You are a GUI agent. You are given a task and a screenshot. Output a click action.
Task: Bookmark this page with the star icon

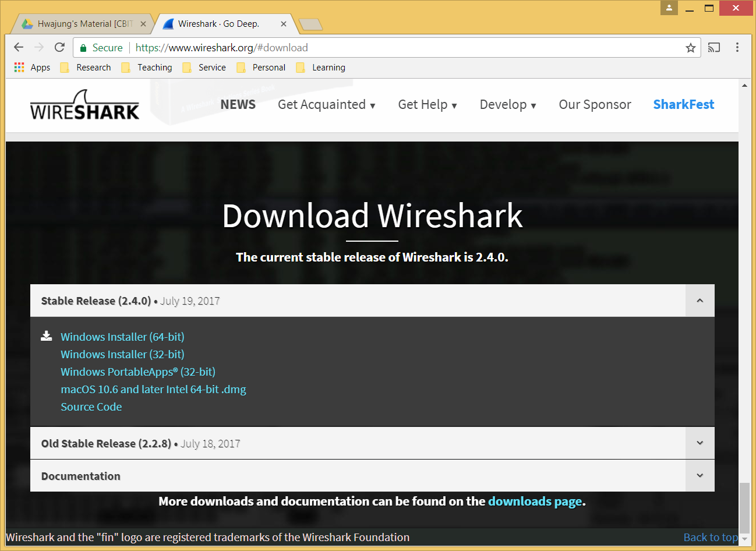(691, 48)
